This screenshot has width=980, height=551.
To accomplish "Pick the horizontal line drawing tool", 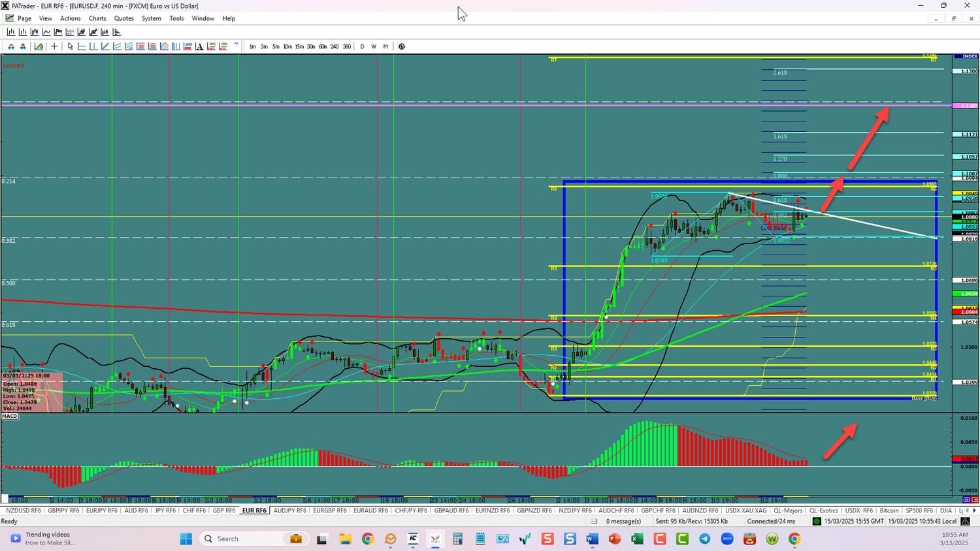I will pyautogui.click(x=82, y=46).
